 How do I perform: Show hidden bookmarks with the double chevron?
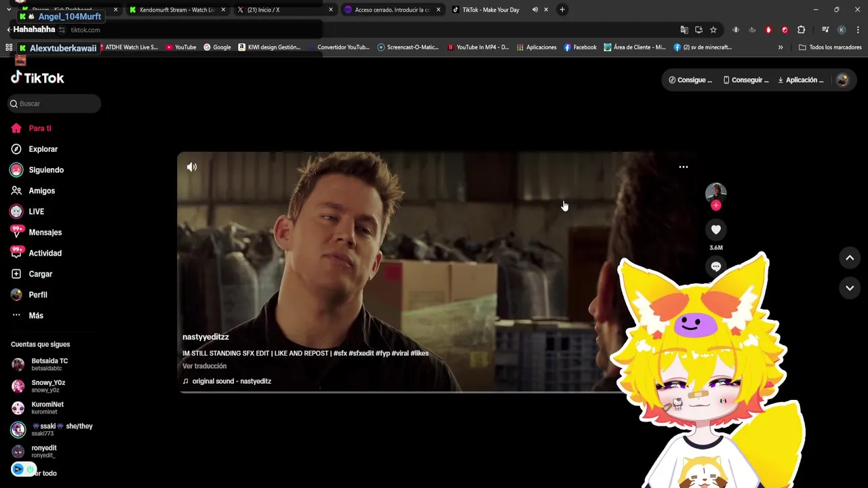point(781,47)
